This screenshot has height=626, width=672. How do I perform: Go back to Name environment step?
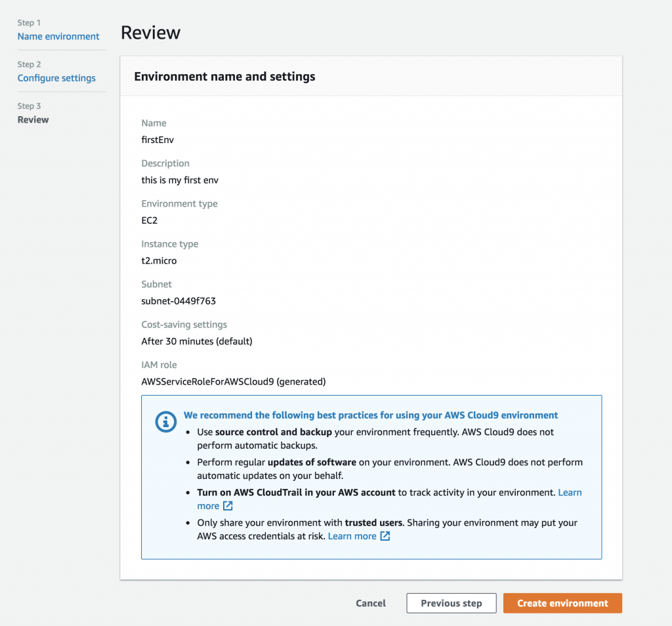[x=58, y=37]
